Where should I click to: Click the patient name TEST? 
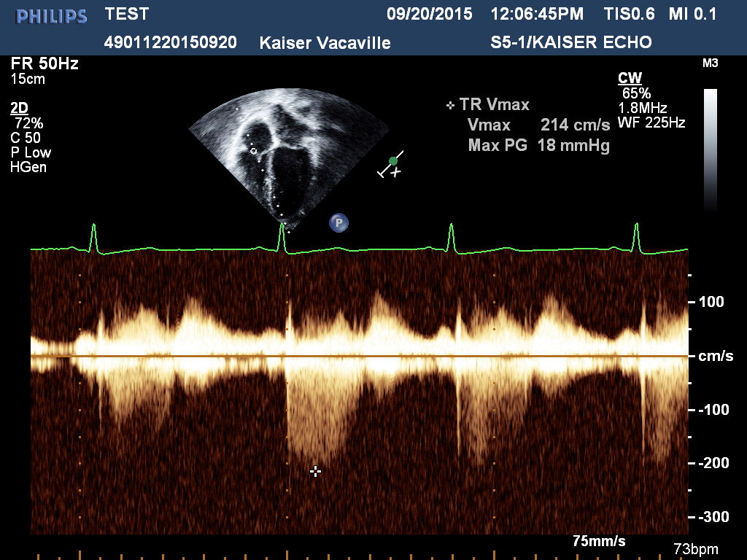[127, 14]
